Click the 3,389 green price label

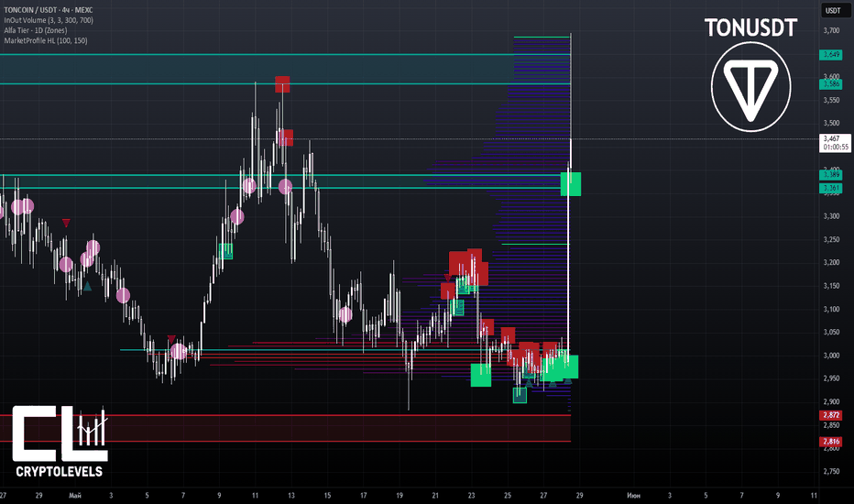830,175
